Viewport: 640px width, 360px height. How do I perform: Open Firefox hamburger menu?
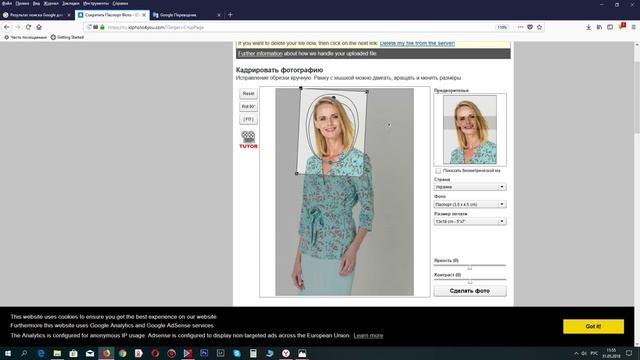[x=633, y=27]
